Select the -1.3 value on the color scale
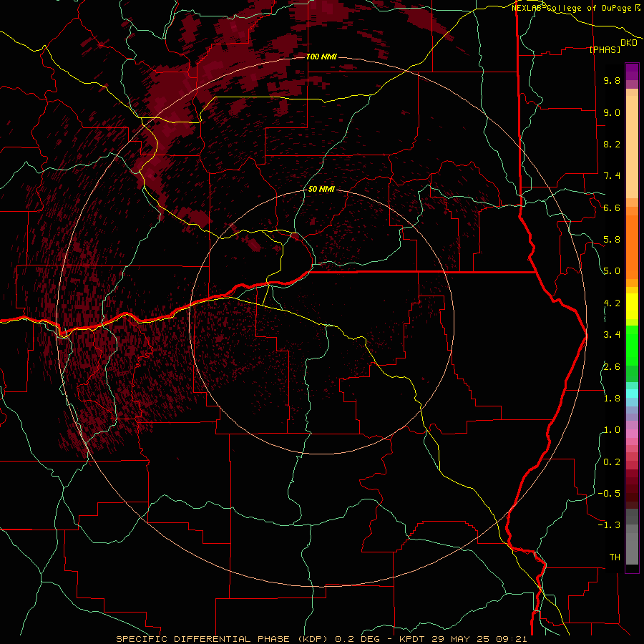 pos(609,525)
